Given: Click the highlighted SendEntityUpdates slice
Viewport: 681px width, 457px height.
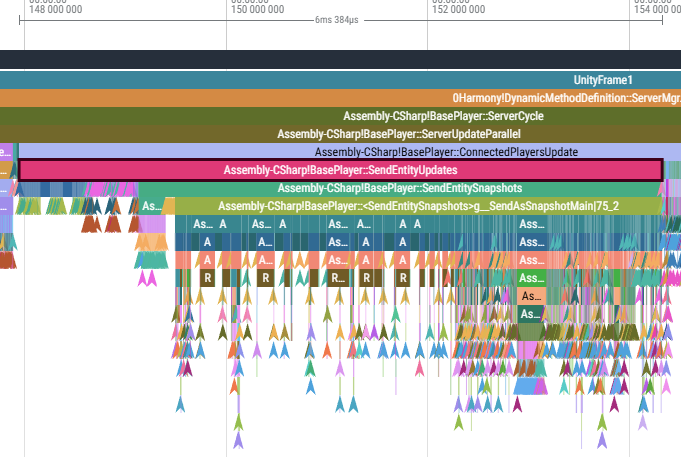Looking at the screenshot, I should pyautogui.click(x=340, y=170).
